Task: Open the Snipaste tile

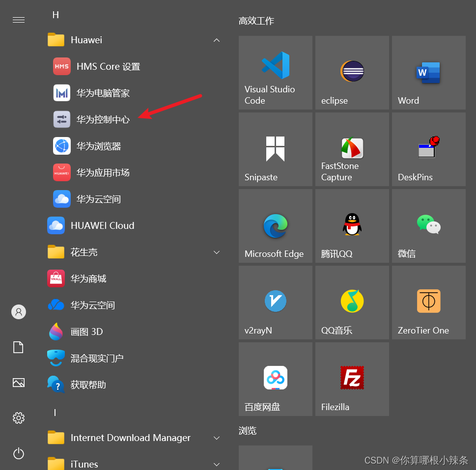Action: (x=276, y=149)
